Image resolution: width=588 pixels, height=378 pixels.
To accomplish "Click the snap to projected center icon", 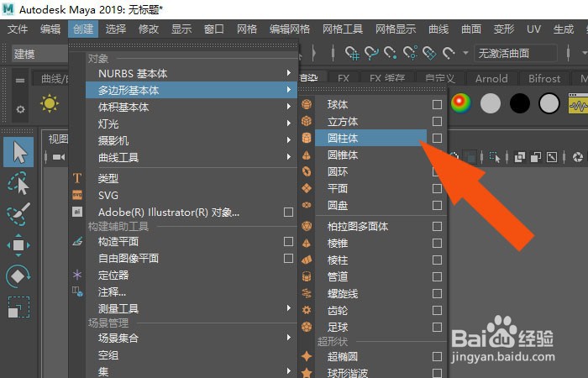I will pos(410,53).
